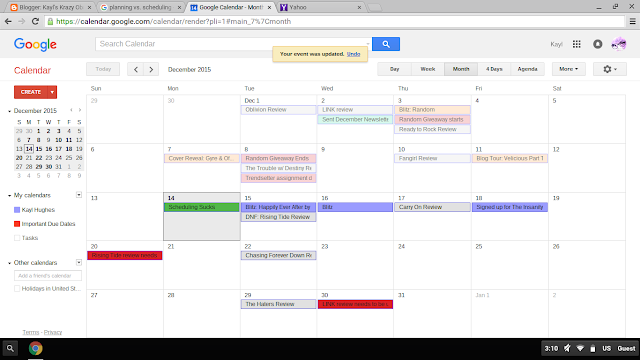Collapse the My calendars section
640x360 pixels.
[9, 196]
